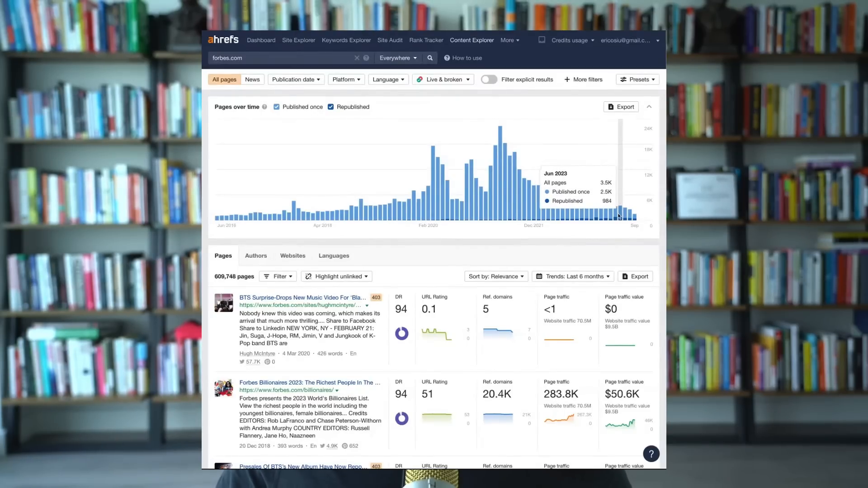Switch to the Websites tab
868x488 pixels.
pyautogui.click(x=292, y=255)
